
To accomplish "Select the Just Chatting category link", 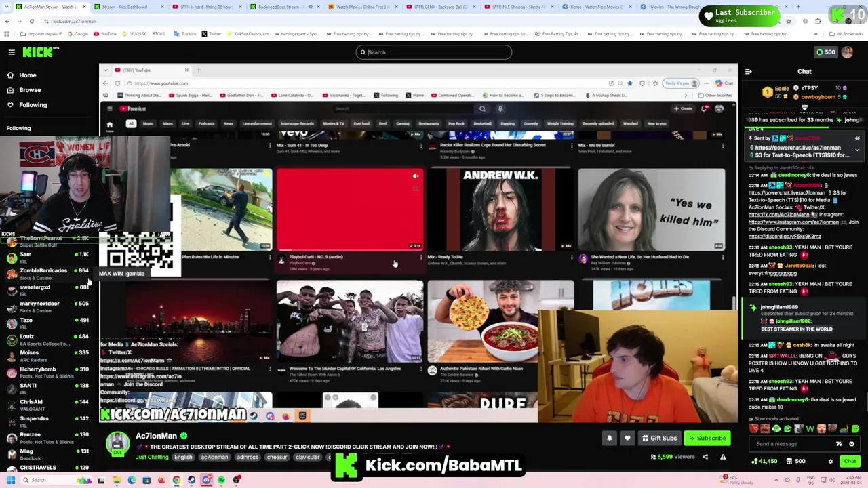I will 152,457.
